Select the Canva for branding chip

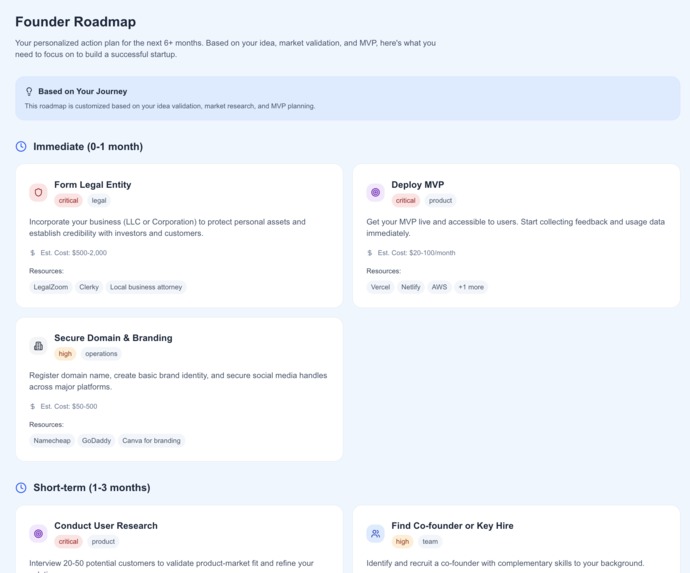click(x=151, y=441)
